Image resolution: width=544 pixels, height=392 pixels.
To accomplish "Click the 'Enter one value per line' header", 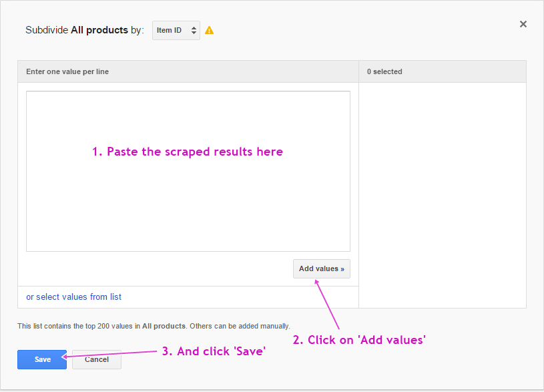I will [x=67, y=71].
